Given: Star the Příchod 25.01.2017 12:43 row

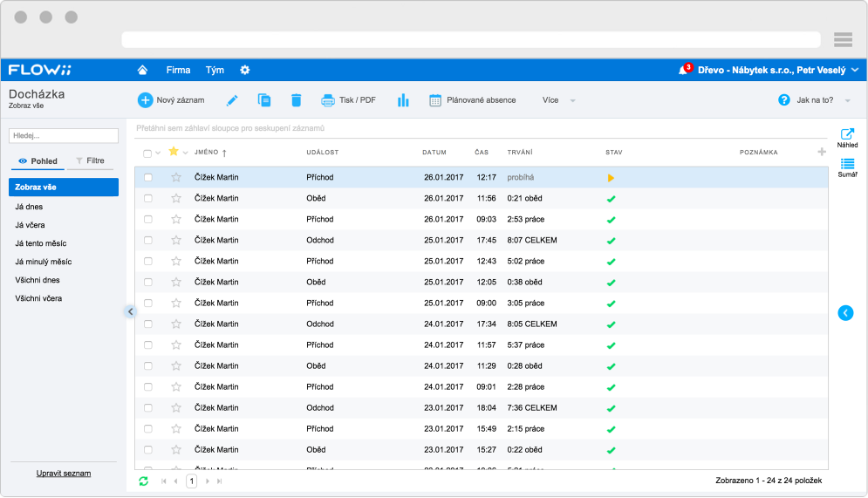Looking at the screenshot, I should pyautogui.click(x=176, y=261).
